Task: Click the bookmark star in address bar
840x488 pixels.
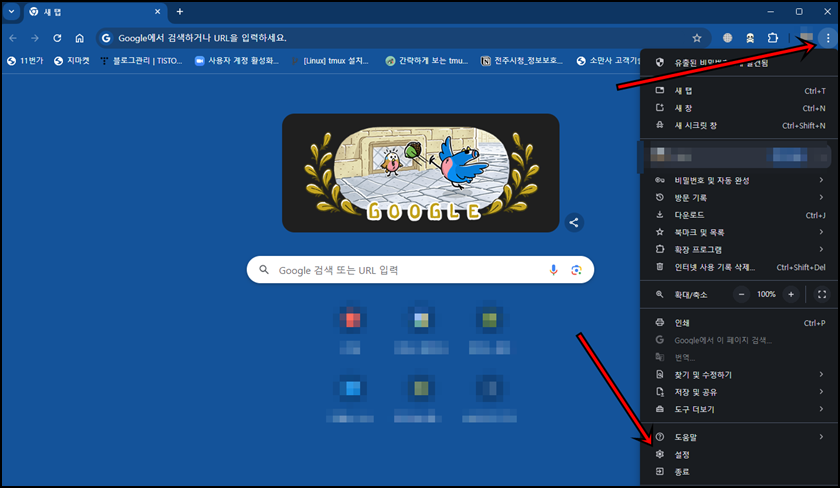Action: point(696,38)
